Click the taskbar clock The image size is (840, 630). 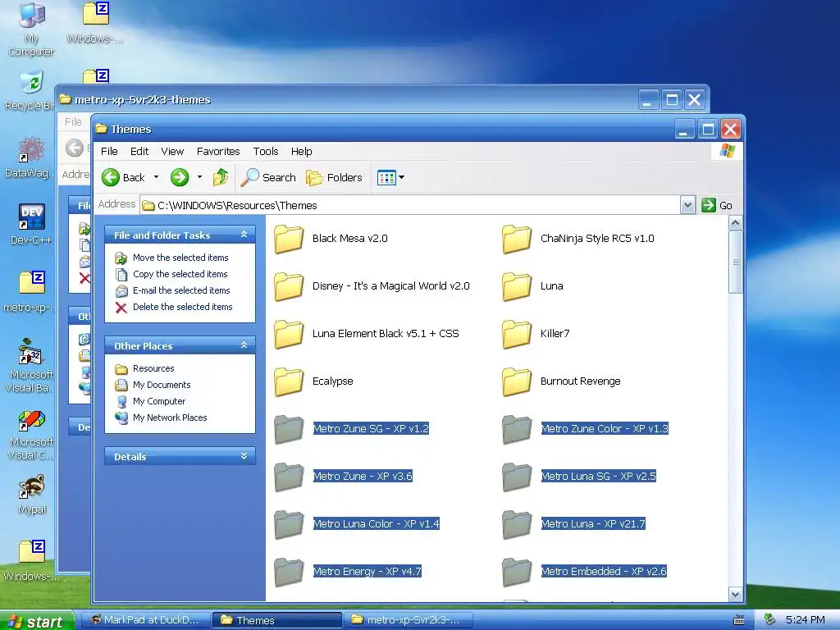tap(805, 620)
